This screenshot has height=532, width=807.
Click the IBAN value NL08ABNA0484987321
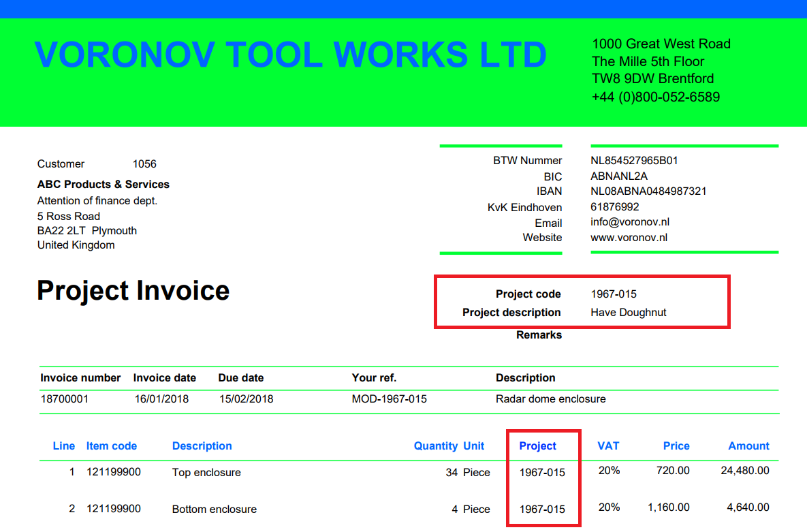648,191
